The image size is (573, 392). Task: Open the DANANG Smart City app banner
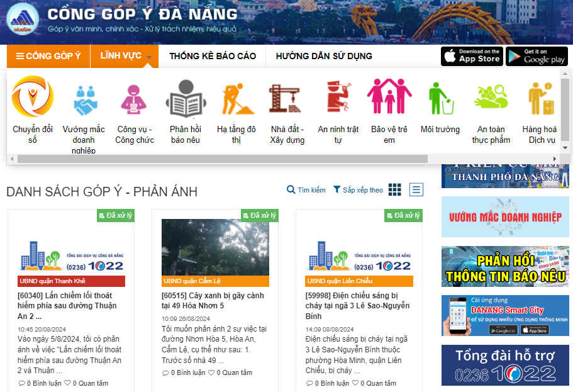click(x=505, y=316)
